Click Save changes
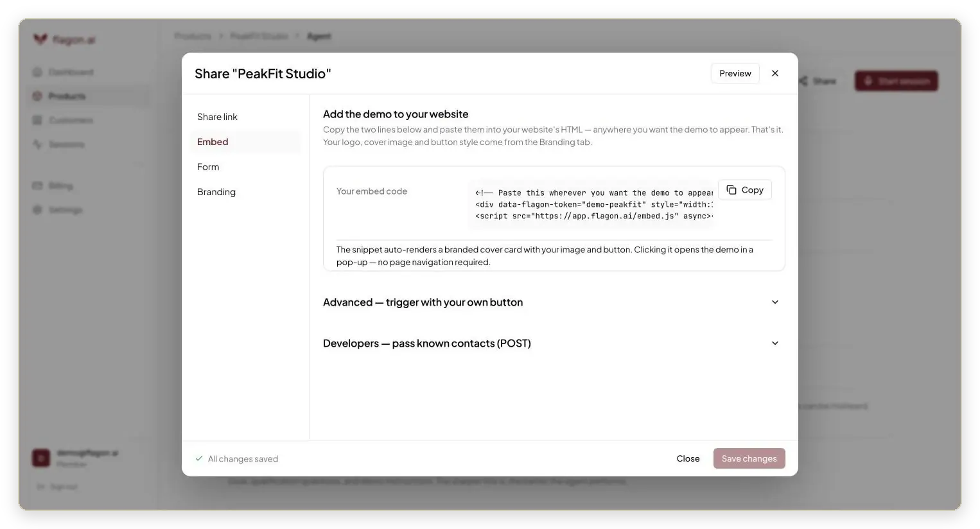Screen dimensions: 980x529 (749, 458)
